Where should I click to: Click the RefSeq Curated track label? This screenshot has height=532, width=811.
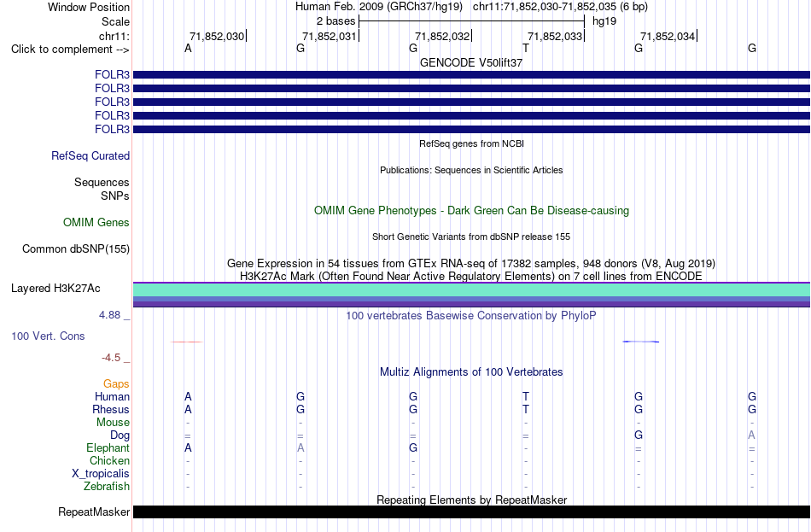[90, 155]
